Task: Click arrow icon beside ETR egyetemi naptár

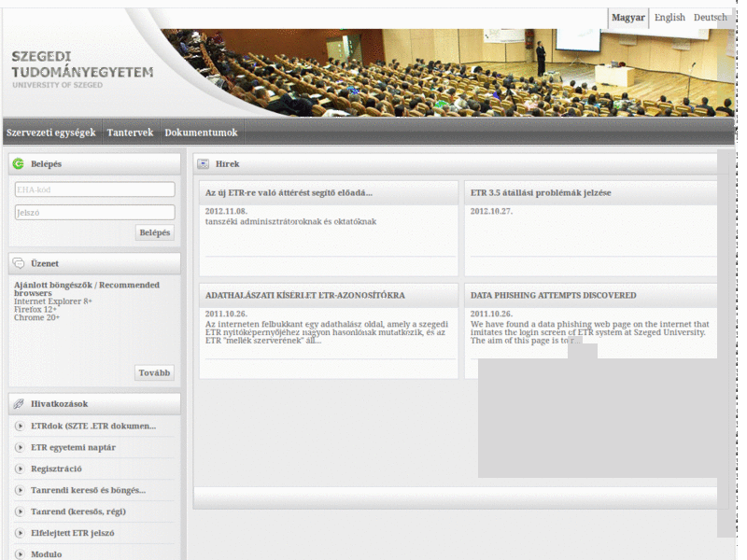Action: [20, 448]
